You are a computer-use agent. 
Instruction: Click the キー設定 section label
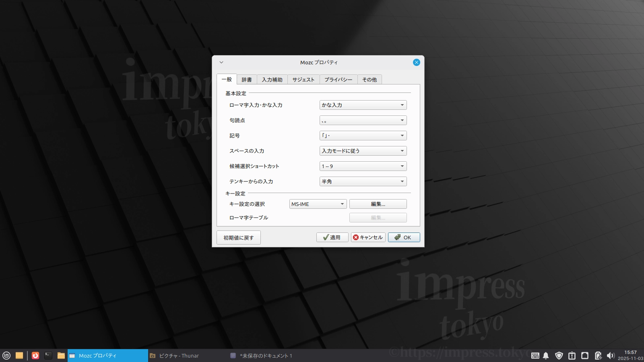point(235,193)
